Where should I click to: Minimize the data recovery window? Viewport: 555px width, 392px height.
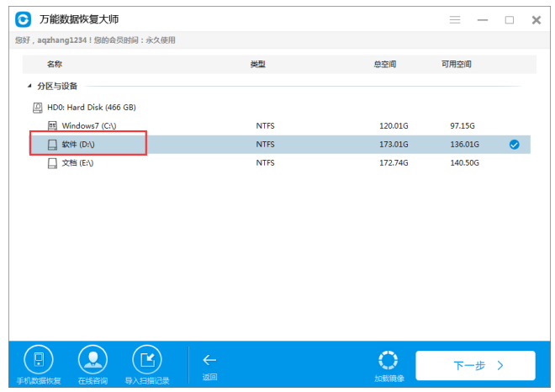(x=483, y=20)
